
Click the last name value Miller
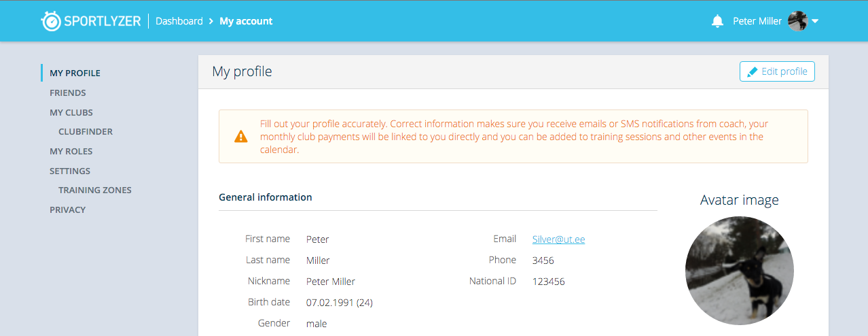(x=318, y=261)
